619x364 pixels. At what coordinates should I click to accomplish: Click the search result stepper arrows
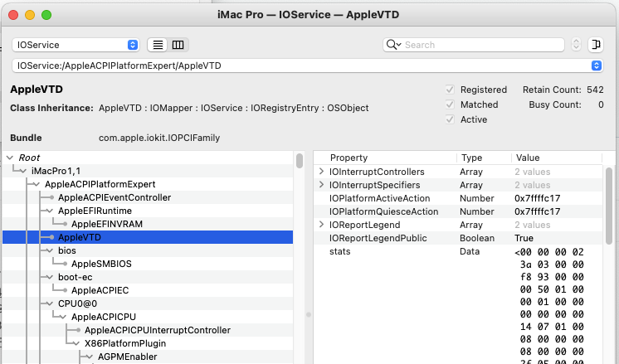click(x=576, y=45)
